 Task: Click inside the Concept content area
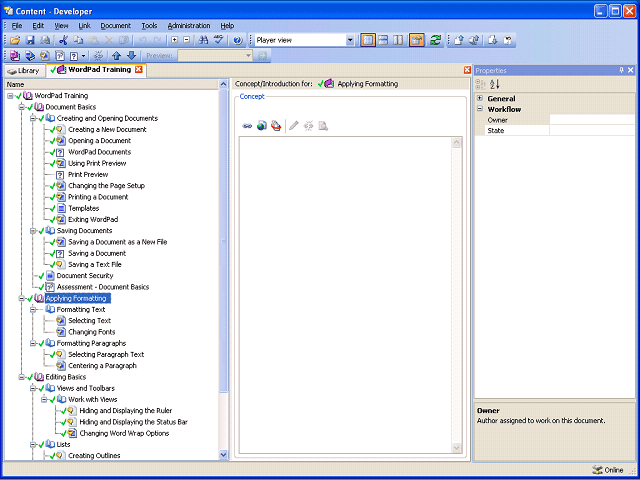(x=345, y=295)
